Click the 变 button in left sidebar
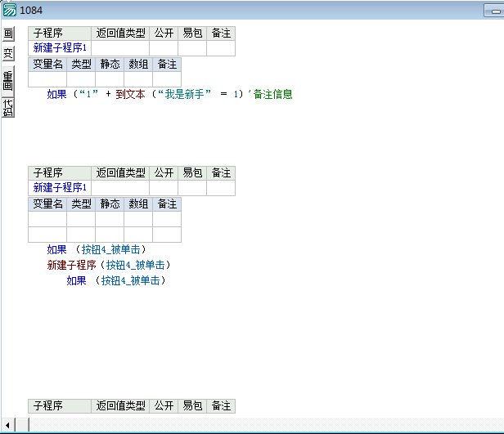The image size is (504, 434). (8, 54)
